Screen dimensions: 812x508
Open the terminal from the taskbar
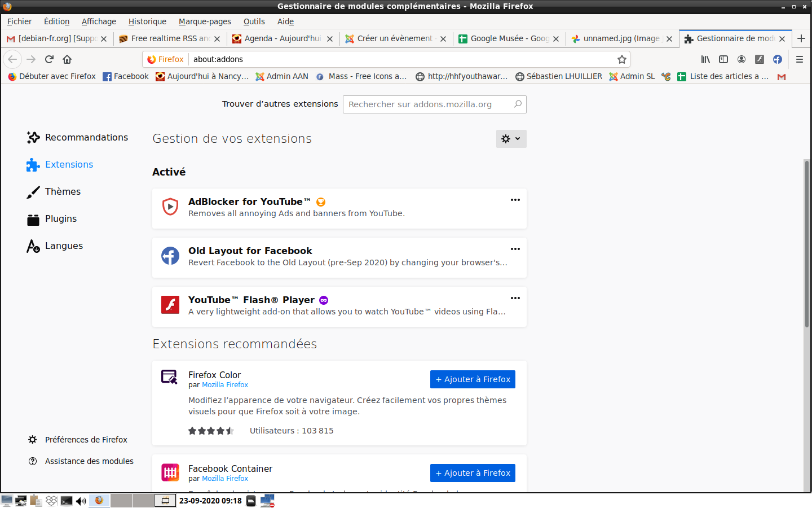tap(67, 501)
